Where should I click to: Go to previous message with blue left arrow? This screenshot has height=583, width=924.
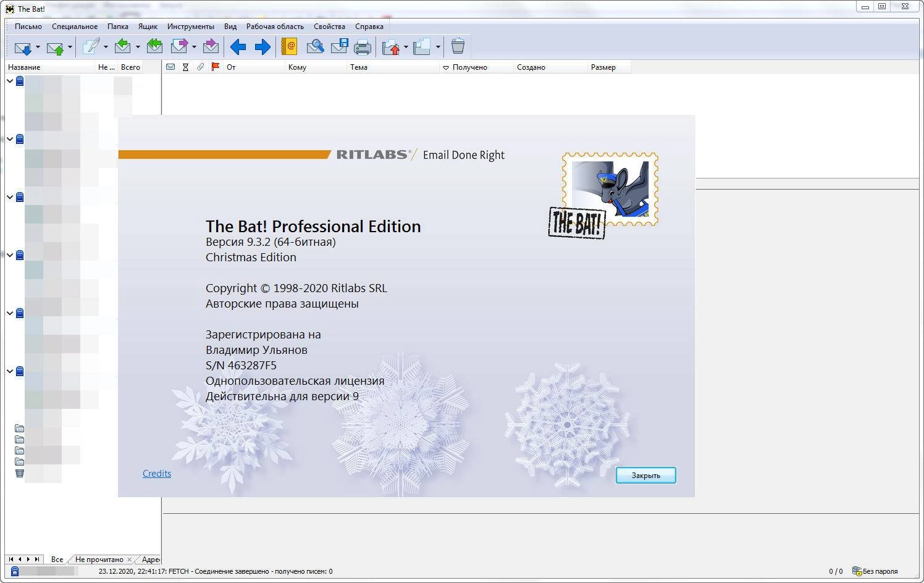[x=238, y=47]
